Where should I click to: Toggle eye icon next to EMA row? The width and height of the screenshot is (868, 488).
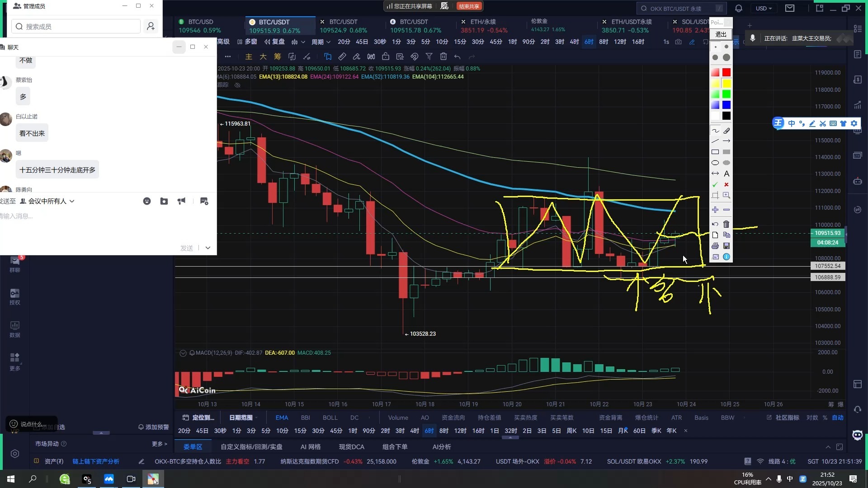pyautogui.click(x=237, y=85)
